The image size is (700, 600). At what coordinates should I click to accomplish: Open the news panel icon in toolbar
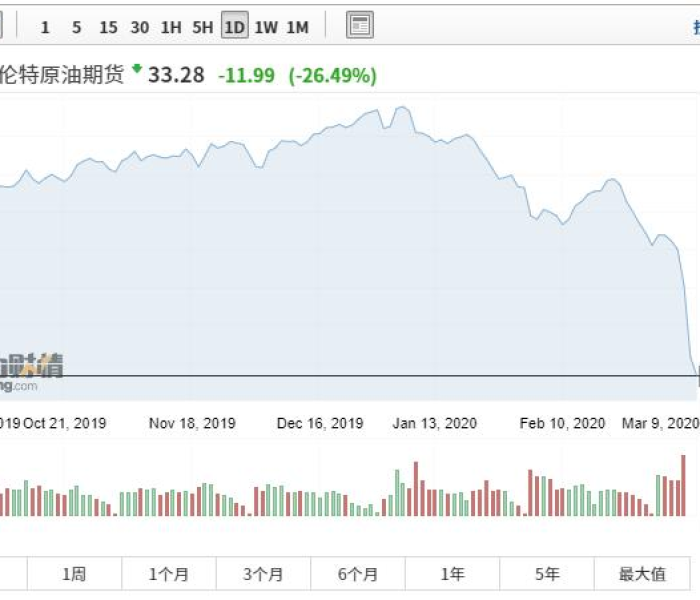(360, 27)
